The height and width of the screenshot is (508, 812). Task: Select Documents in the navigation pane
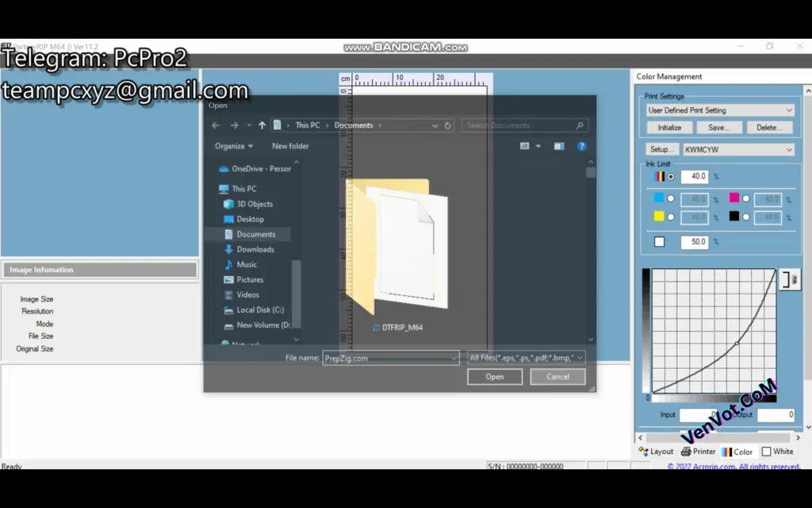tap(250, 234)
